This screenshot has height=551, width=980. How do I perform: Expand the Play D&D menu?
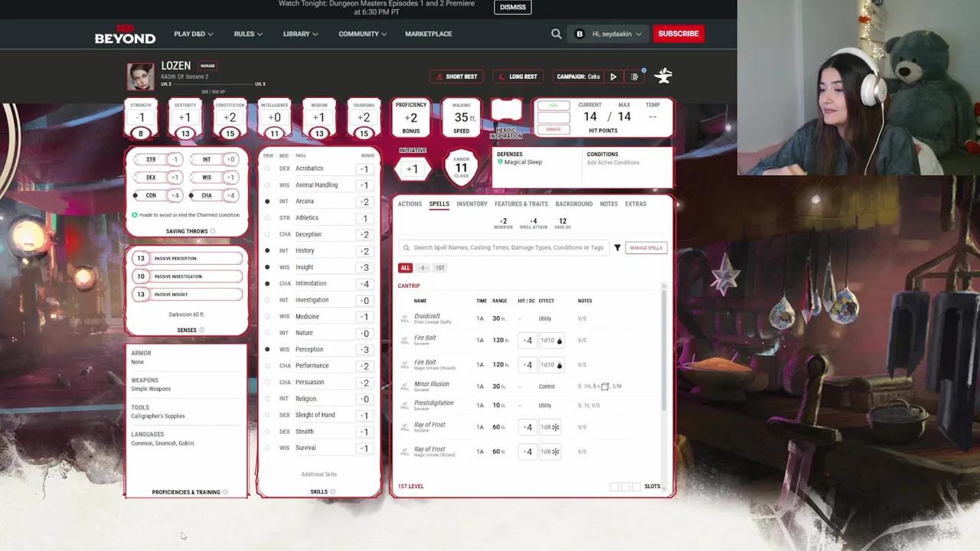(x=194, y=34)
